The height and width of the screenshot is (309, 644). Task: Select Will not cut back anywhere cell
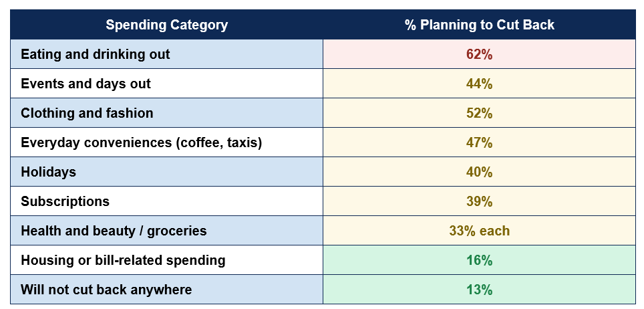click(167, 289)
